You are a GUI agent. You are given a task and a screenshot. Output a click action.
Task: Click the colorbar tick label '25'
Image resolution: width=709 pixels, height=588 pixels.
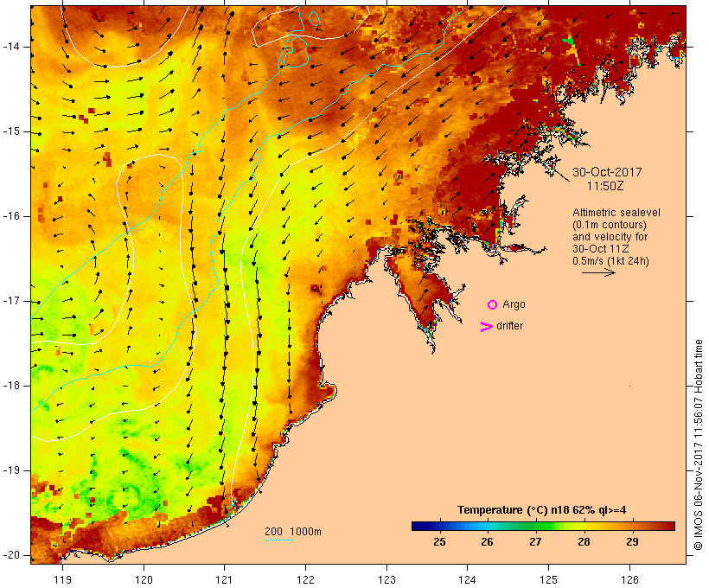coord(439,542)
